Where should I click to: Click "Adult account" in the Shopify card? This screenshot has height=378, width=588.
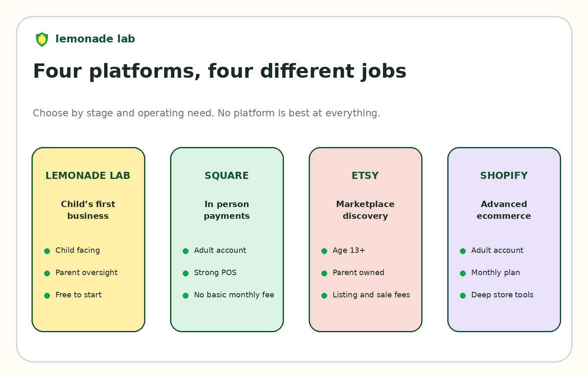pos(497,250)
